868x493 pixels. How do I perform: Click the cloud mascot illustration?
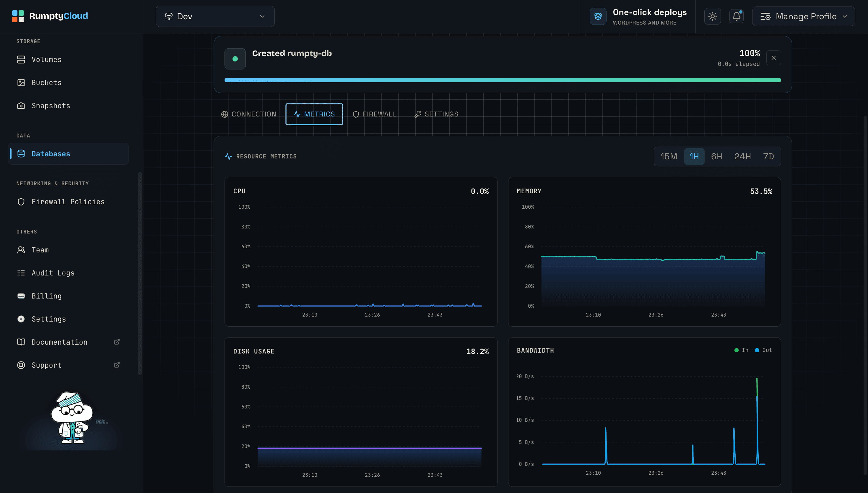click(x=72, y=418)
